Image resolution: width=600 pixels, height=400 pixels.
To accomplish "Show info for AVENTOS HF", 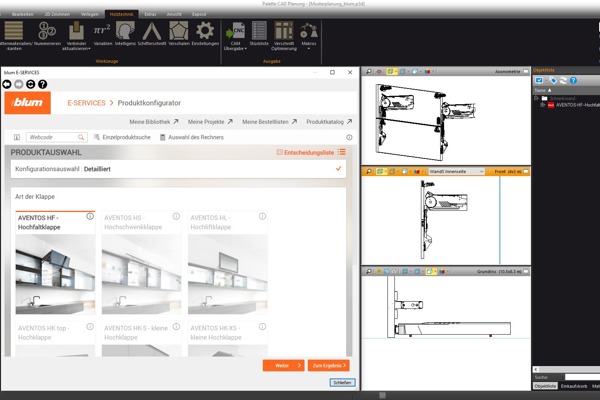I will click(x=90, y=216).
